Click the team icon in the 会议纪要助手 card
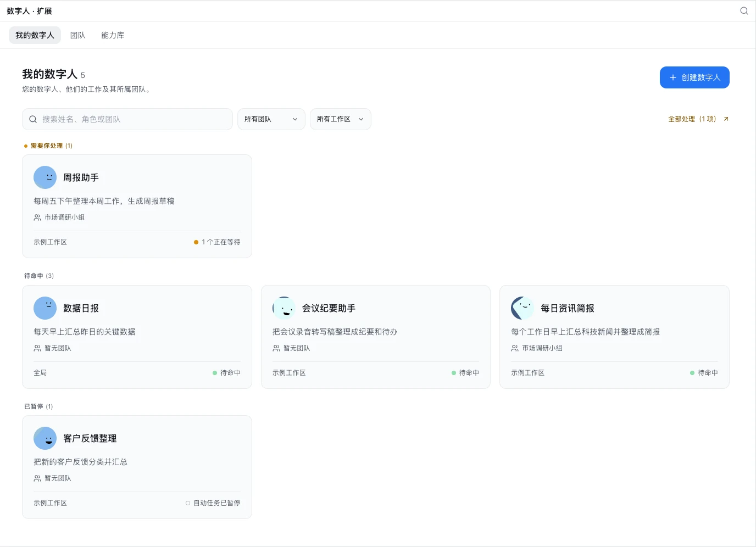Image resolution: width=756 pixels, height=547 pixels. (x=276, y=348)
